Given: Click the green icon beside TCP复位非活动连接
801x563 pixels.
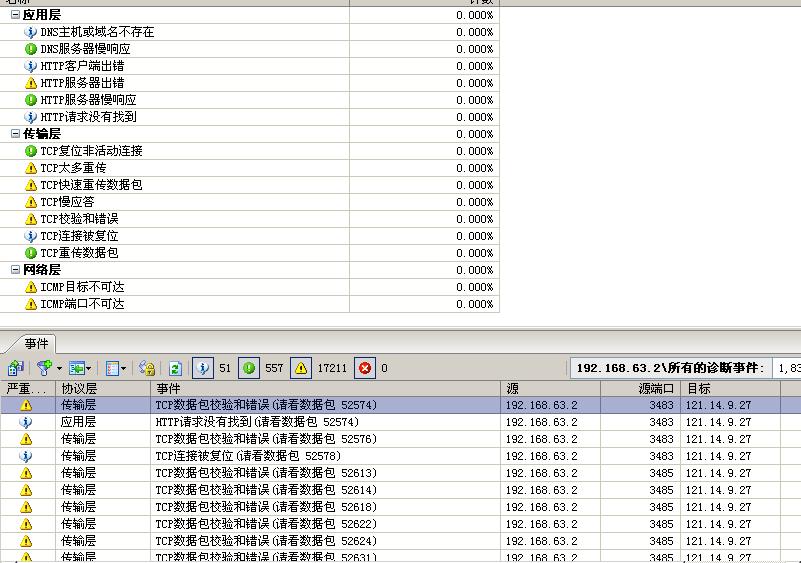Looking at the screenshot, I should pyautogui.click(x=31, y=151).
